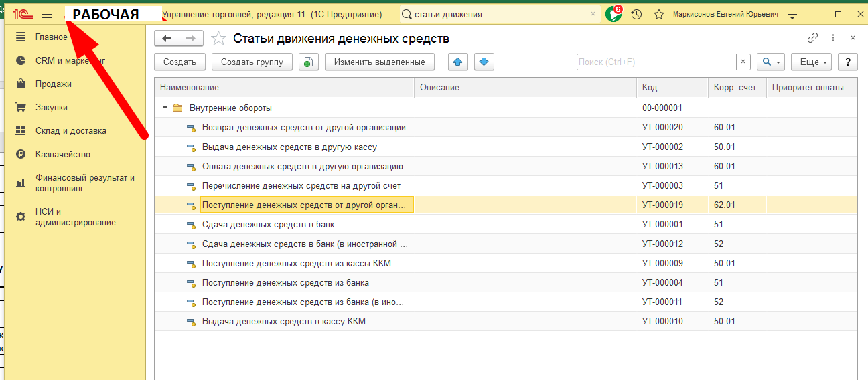Sort by Приоритет оплаты column header
Screen dimensions: 868x380
[812, 88]
